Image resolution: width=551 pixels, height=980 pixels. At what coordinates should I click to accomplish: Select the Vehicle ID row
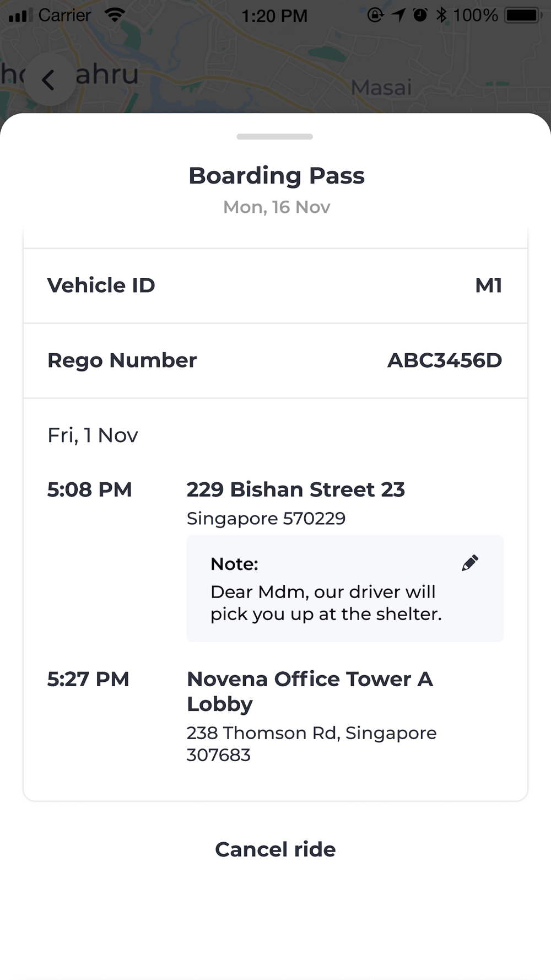(275, 286)
